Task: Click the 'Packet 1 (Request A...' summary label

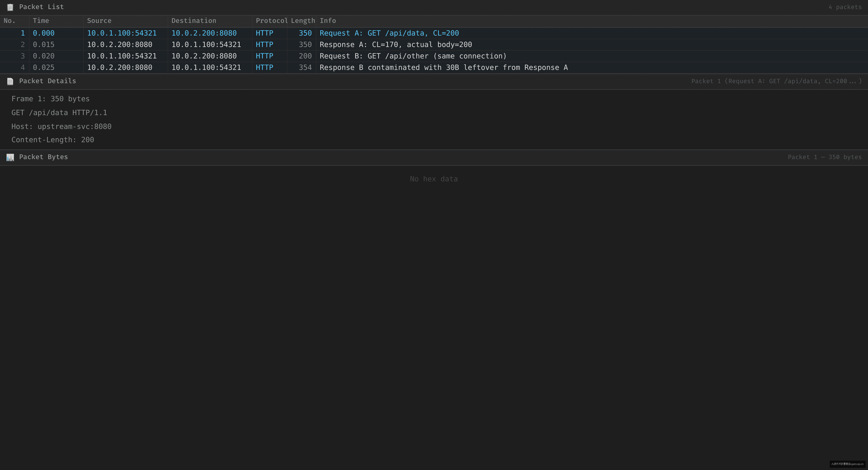Action: coord(776,81)
